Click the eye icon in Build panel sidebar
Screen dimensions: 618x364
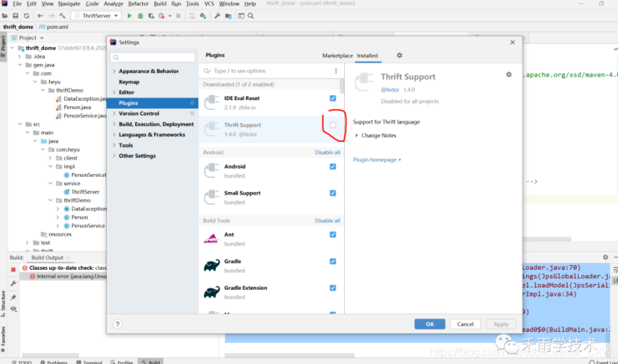point(14,309)
